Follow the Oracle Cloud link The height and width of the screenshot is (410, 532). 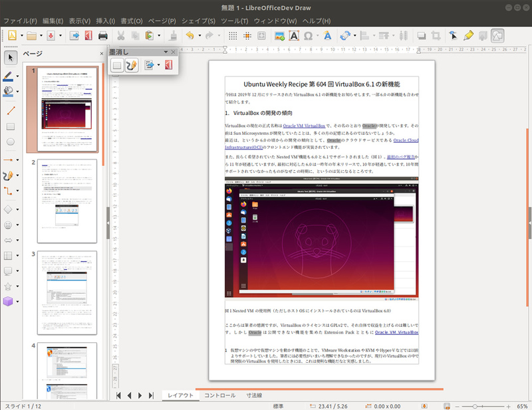tap(406, 140)
